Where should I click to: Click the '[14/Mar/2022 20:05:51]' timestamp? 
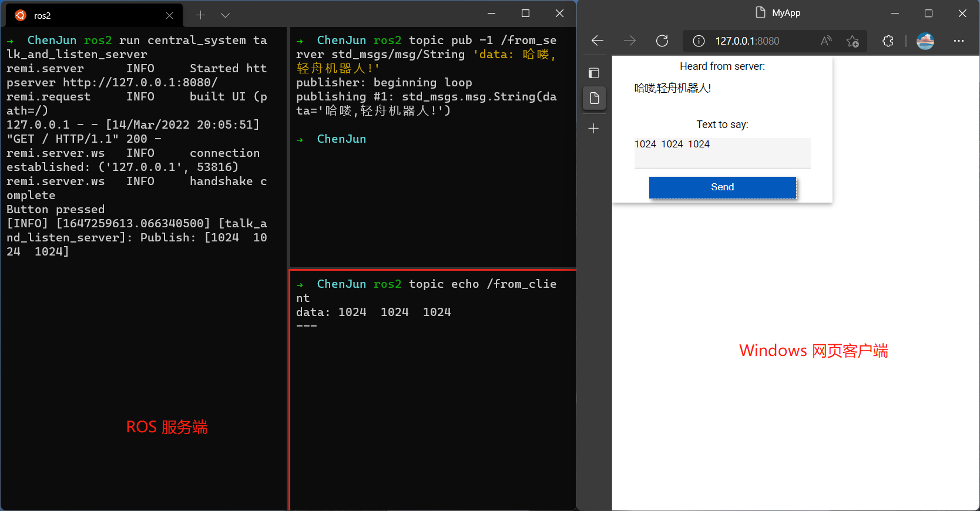[182, 125]
